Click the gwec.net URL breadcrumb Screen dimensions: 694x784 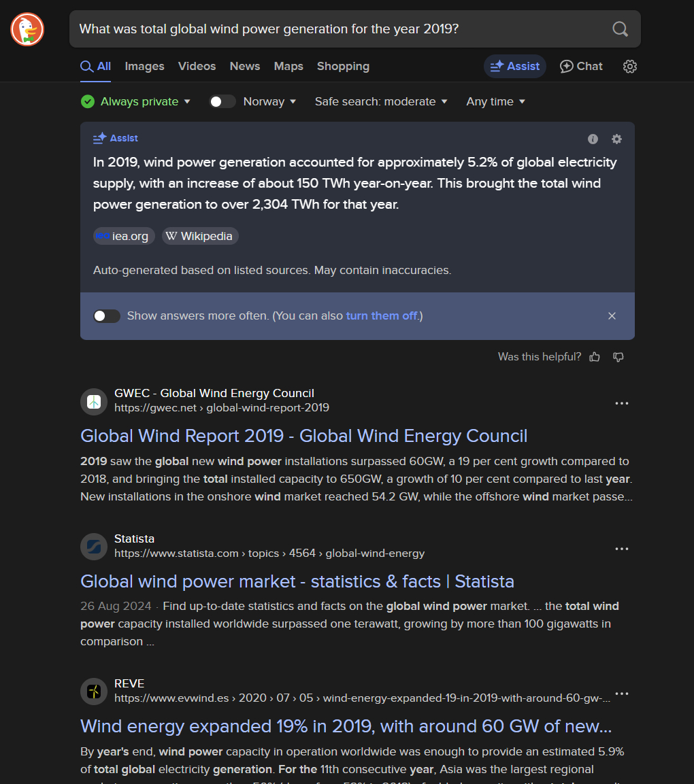click(222, 408)
